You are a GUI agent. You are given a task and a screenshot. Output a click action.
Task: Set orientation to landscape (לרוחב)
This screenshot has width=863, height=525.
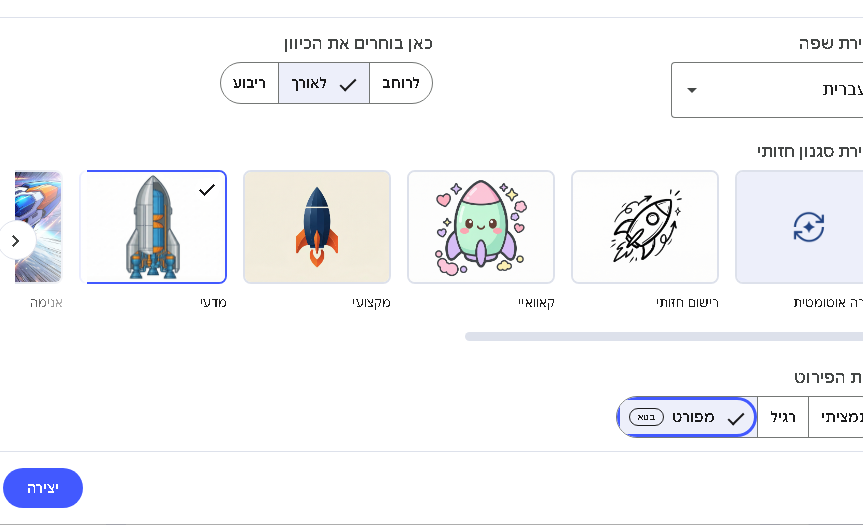401,83
